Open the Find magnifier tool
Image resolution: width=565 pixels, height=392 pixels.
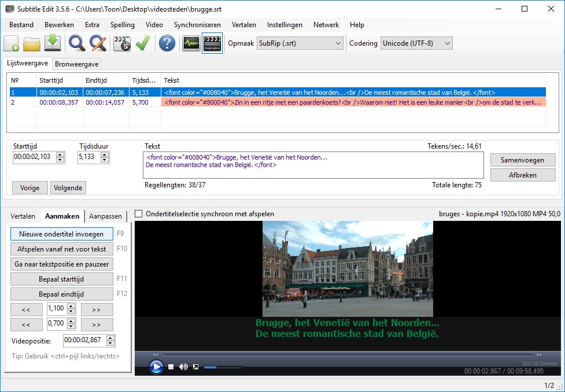[77, 43]
